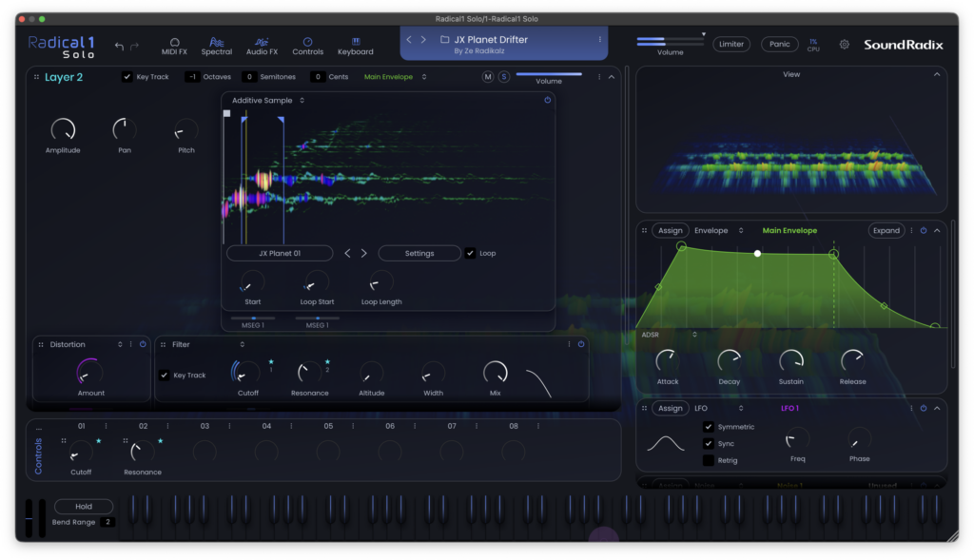Click the Loop Start knob
This screenshot has height=560, width=974.
click(316, 283)
